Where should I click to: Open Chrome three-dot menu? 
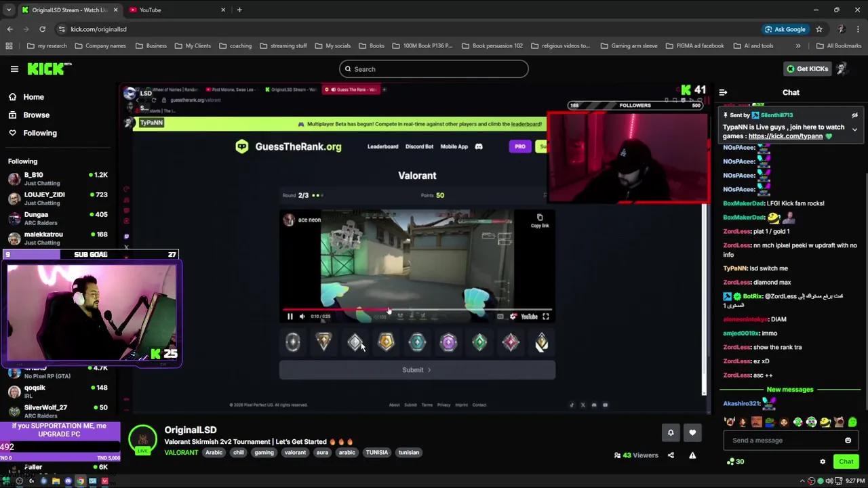coord(859,29)
